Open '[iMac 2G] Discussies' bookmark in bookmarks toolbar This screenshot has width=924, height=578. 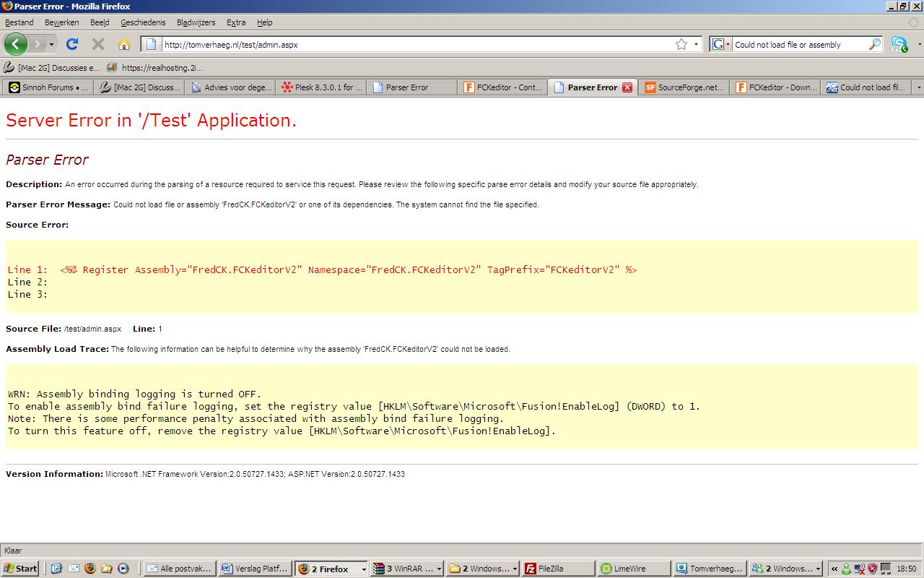tap(51, 68)
